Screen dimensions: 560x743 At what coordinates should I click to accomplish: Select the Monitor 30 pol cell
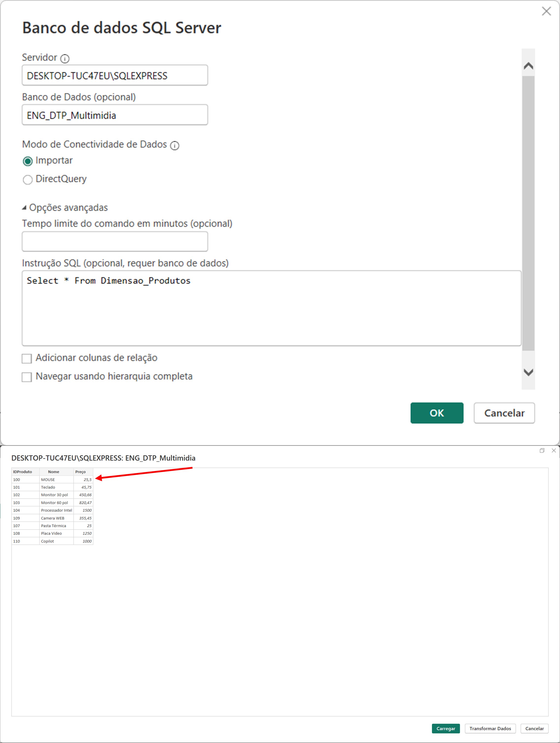[x=56, y=495]
